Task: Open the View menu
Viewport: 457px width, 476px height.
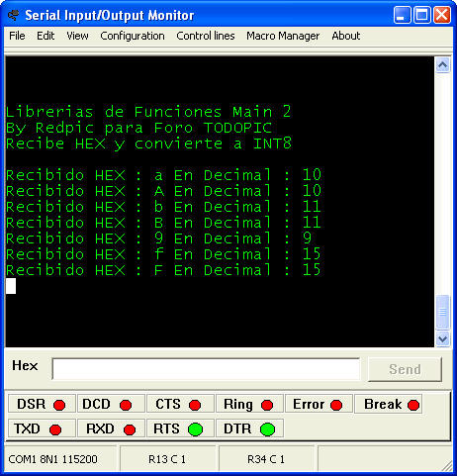Action: (x=77, y=36)
